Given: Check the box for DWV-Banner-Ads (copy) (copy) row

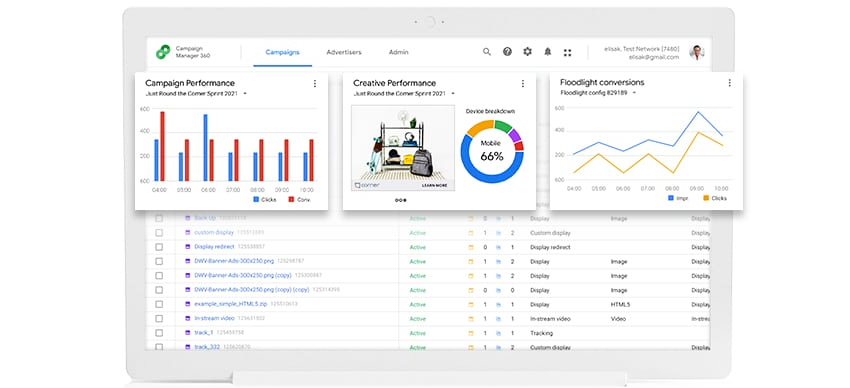Looking at the screenshot, I should coord(159,290).
